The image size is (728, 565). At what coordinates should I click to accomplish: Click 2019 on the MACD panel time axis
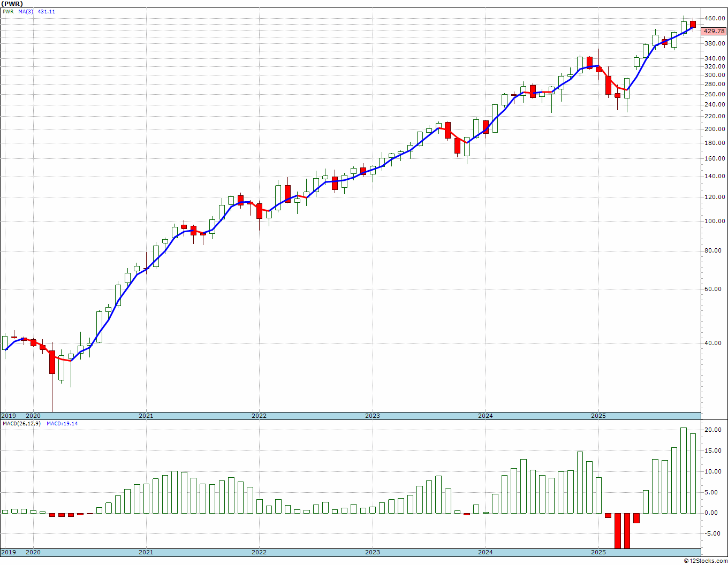(9, 552)
